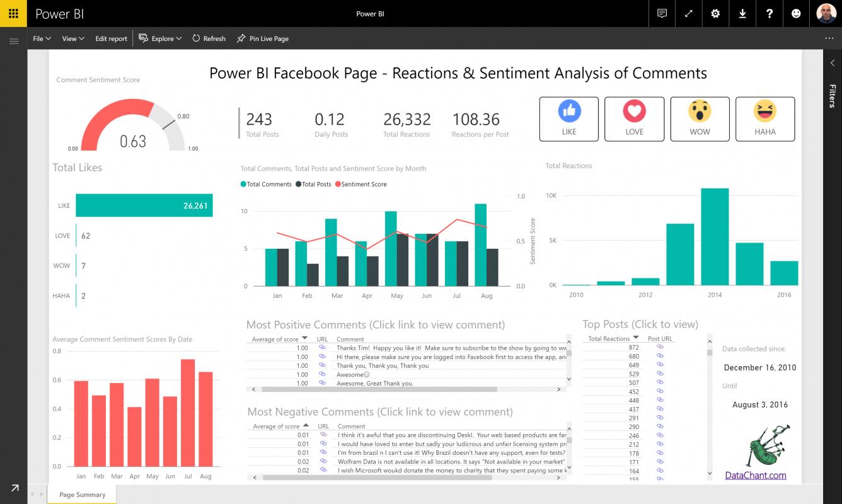Select the LIKE reaction button
The image size is (842, 504).
point(569,118)
